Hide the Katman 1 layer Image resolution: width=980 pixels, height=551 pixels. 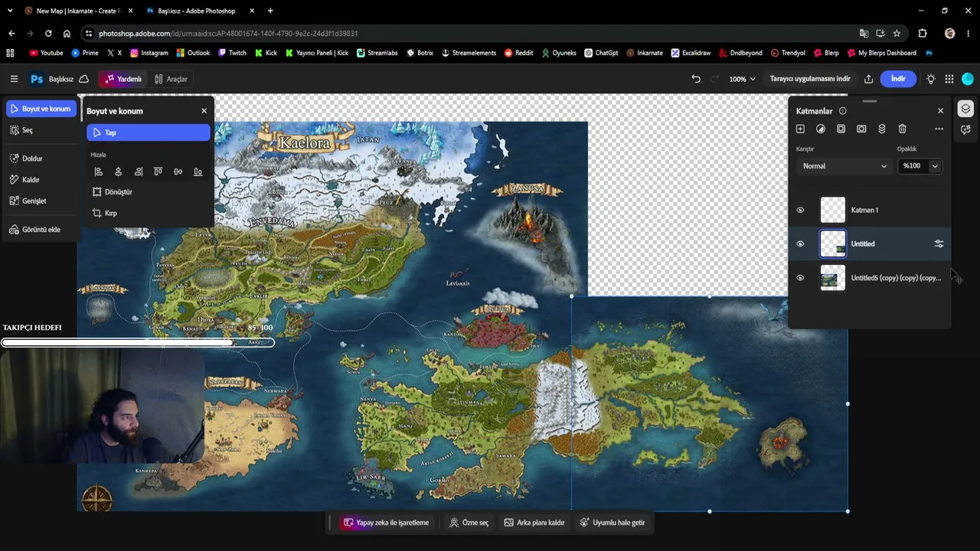click(x=800, y=210)
